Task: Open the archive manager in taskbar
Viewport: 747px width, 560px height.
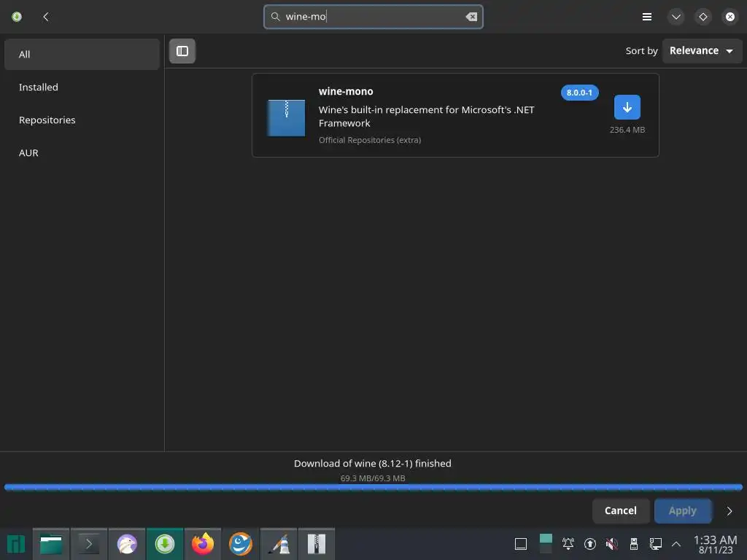Action: click(317, 544)
